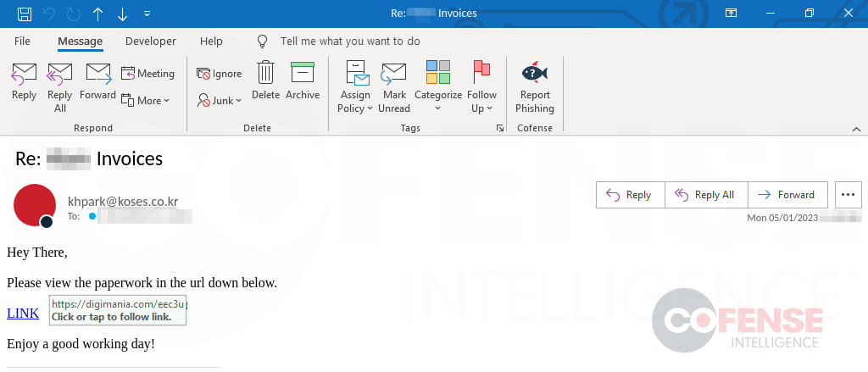The image size is (868, 372).
Task: Redo with the title bar arrow
Action: click(x=73, y=14)
